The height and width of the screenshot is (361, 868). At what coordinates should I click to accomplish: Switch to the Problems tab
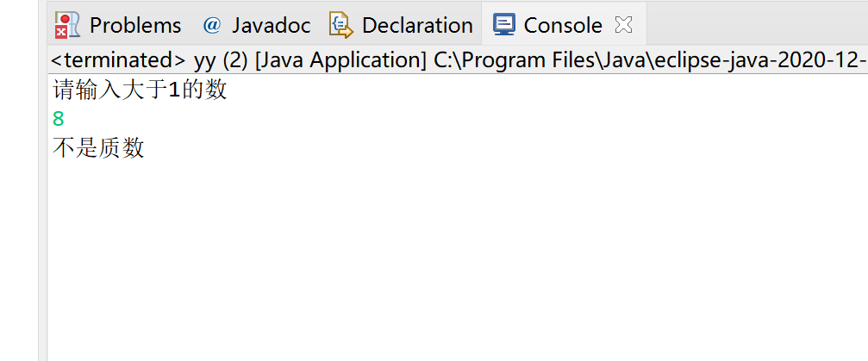(x=134, y=25)
